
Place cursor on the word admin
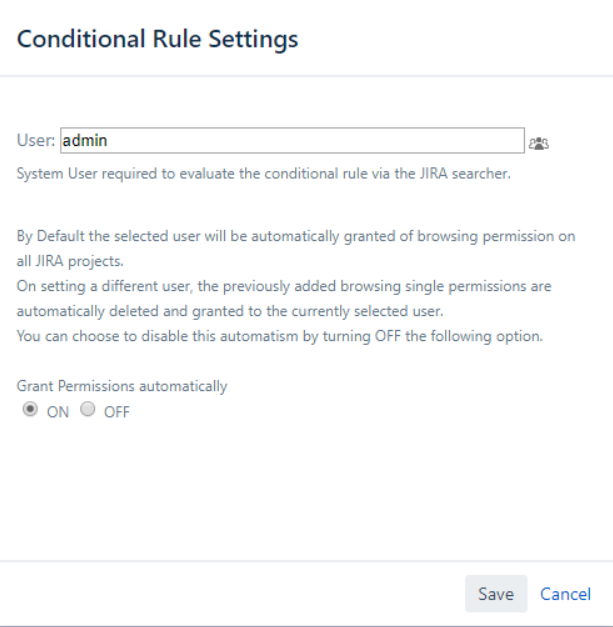coord(85,141)
